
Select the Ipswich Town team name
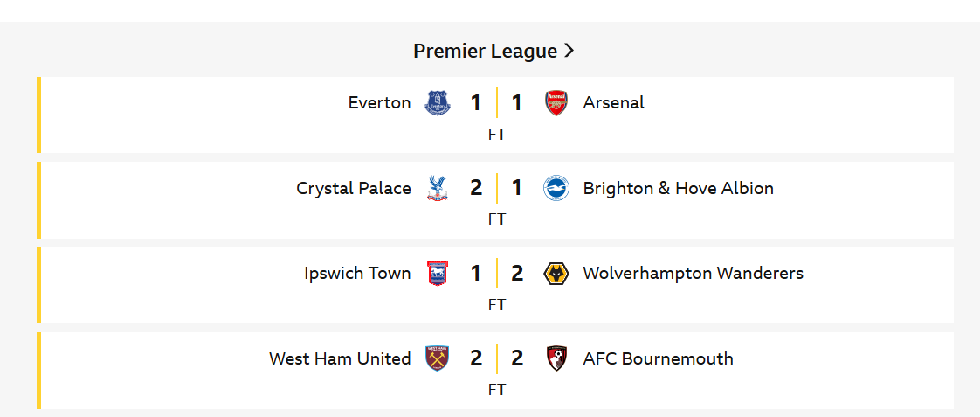(357, 273)
